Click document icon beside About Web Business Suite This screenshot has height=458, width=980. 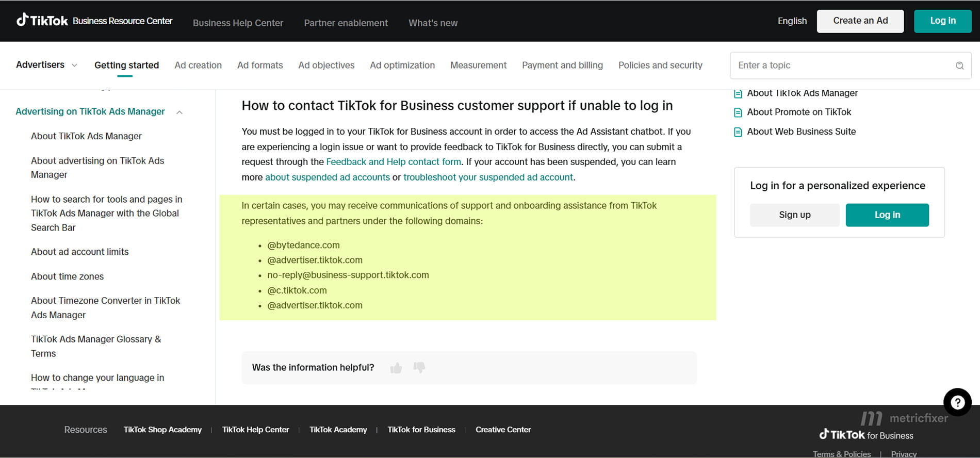coord(738,132)
